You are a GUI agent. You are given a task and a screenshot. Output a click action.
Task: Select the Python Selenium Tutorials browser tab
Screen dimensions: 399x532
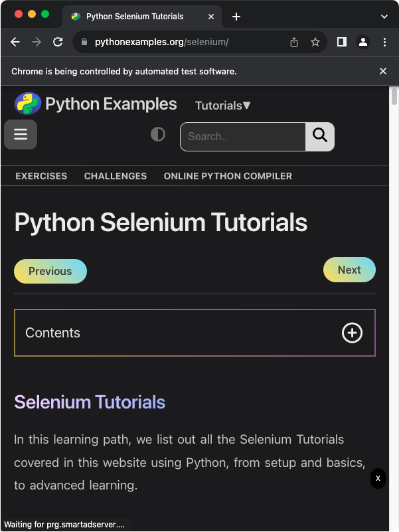pyautogui.click(x=142, y=17)
